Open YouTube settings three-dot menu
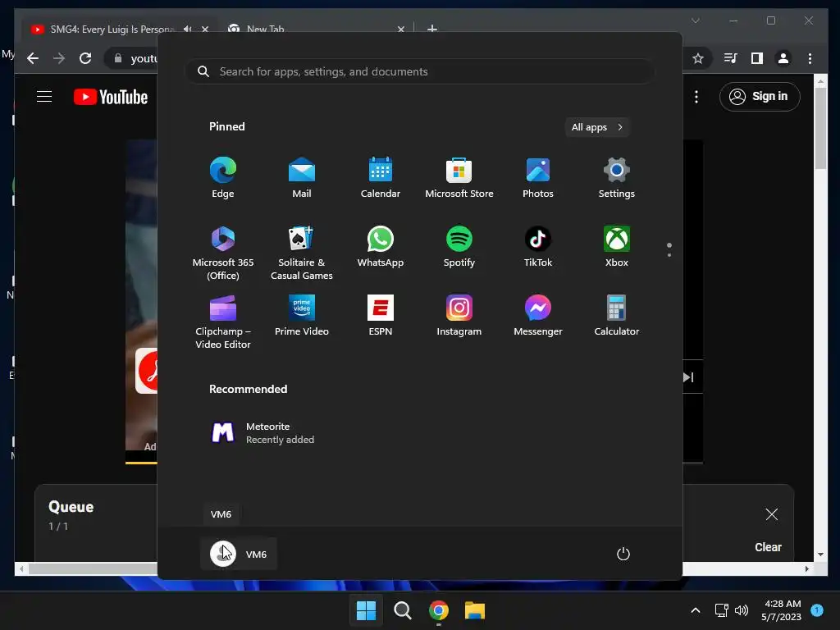 tap(696, 97)
